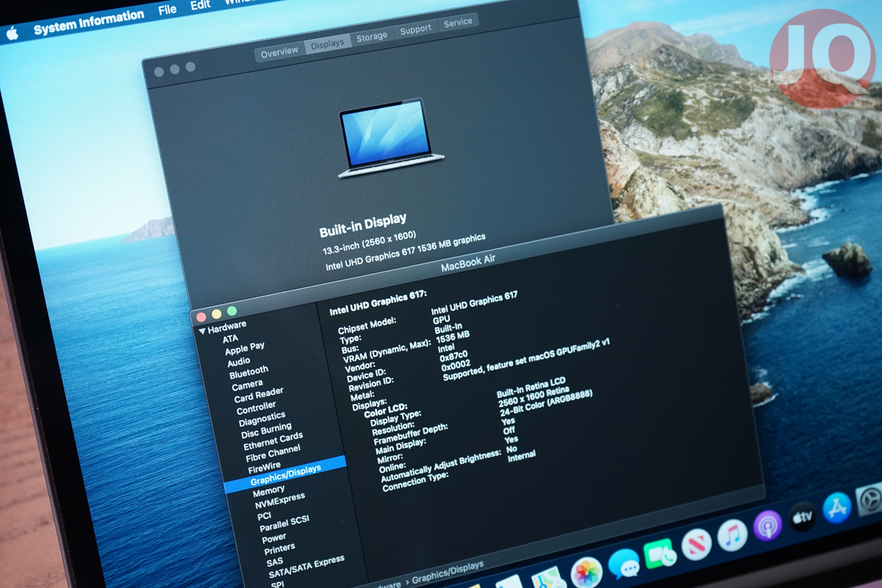Select Camera in the sidebar

coord(247,385)
